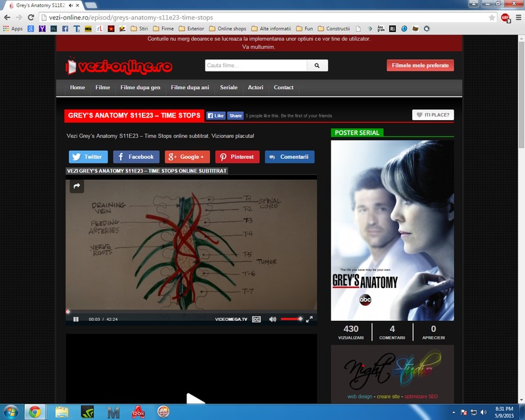Click the ITI PLACE? heart button

tap(433, 115)
